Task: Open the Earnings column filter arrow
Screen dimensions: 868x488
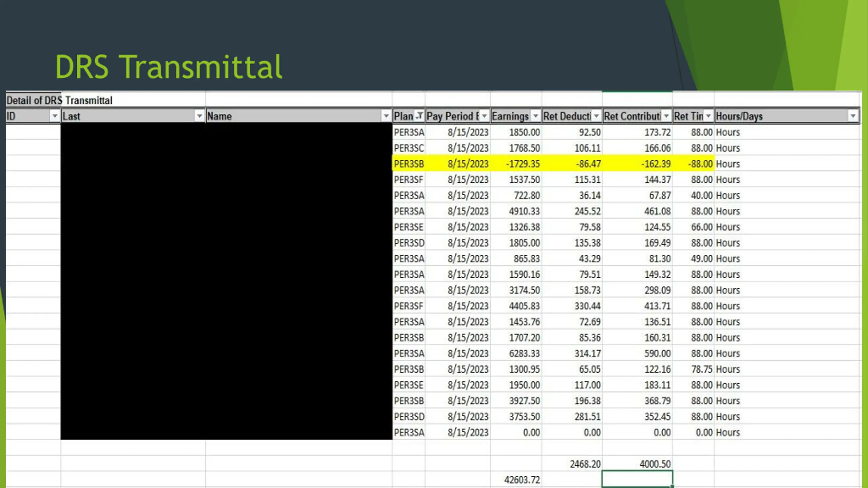Action: pos(536,116)
